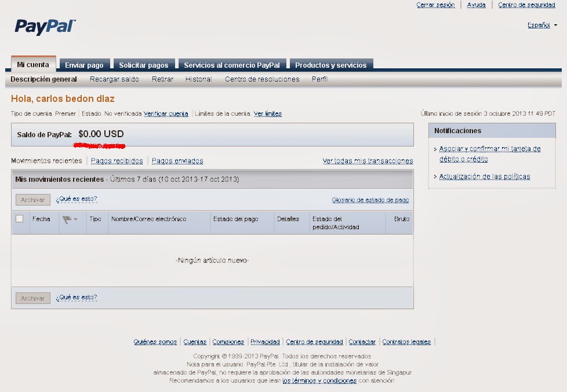Click the Archivar button
This screenshot has height=392, width=567.
point(32,199)
